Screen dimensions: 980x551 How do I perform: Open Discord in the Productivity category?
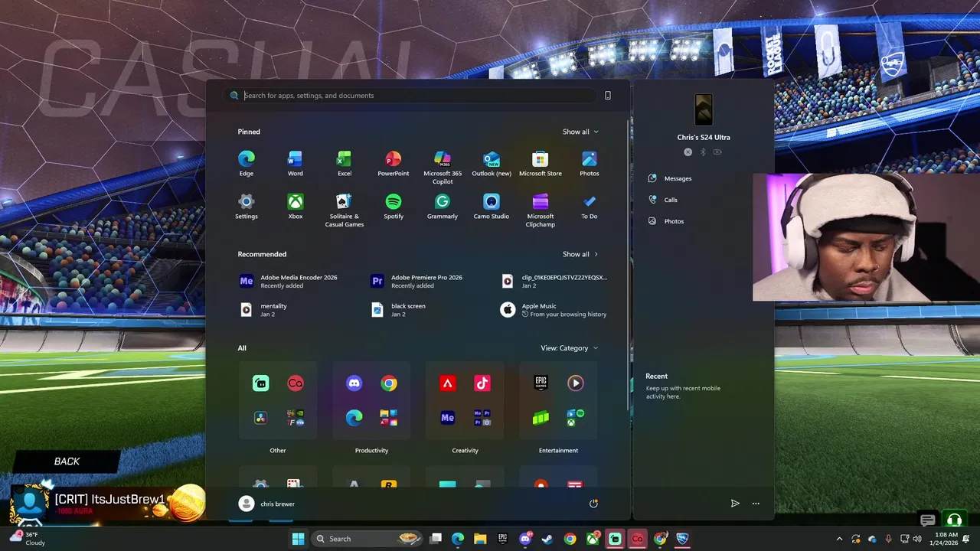pos(354,383)
